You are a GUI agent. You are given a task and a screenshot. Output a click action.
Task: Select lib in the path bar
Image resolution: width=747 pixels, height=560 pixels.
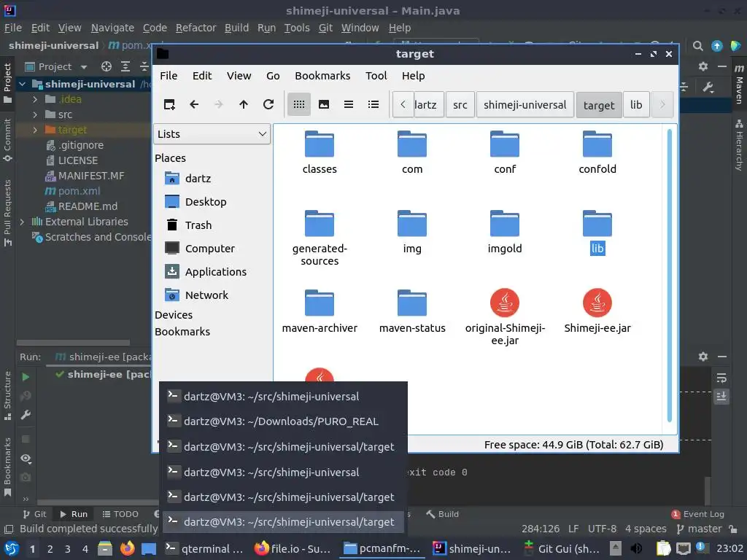click(x=636, y=105)
